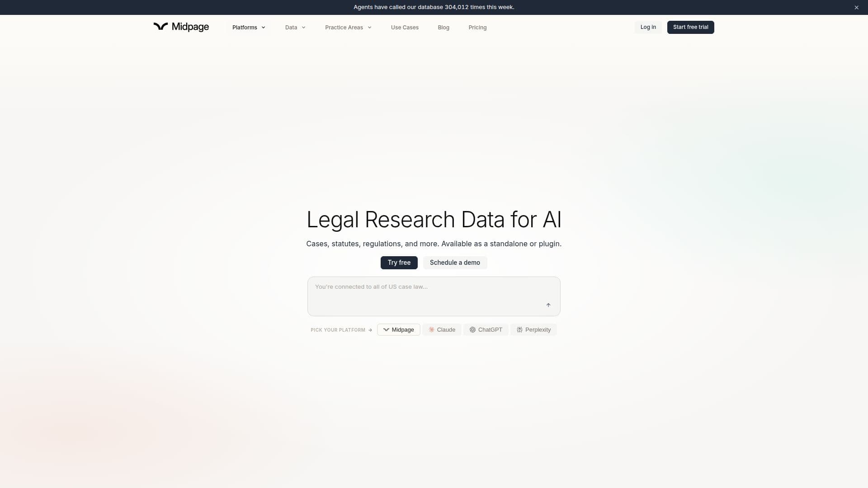Select the Claude platform chip
Screen dimensions: 868x488
442,330
